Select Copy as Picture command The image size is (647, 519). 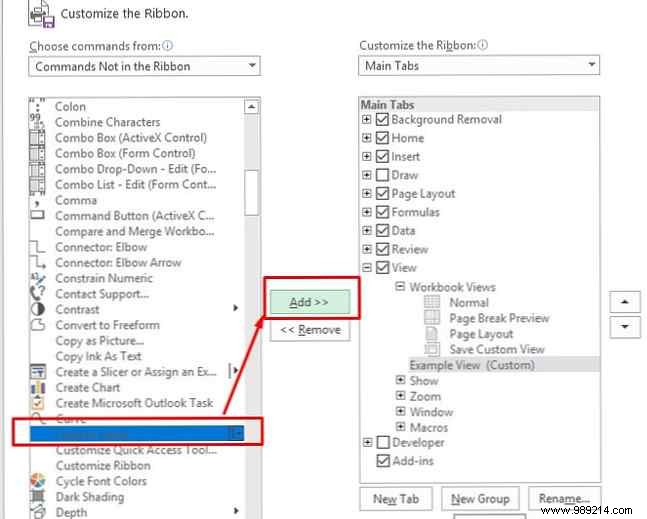pyautogui.click(x=100, y=341)
